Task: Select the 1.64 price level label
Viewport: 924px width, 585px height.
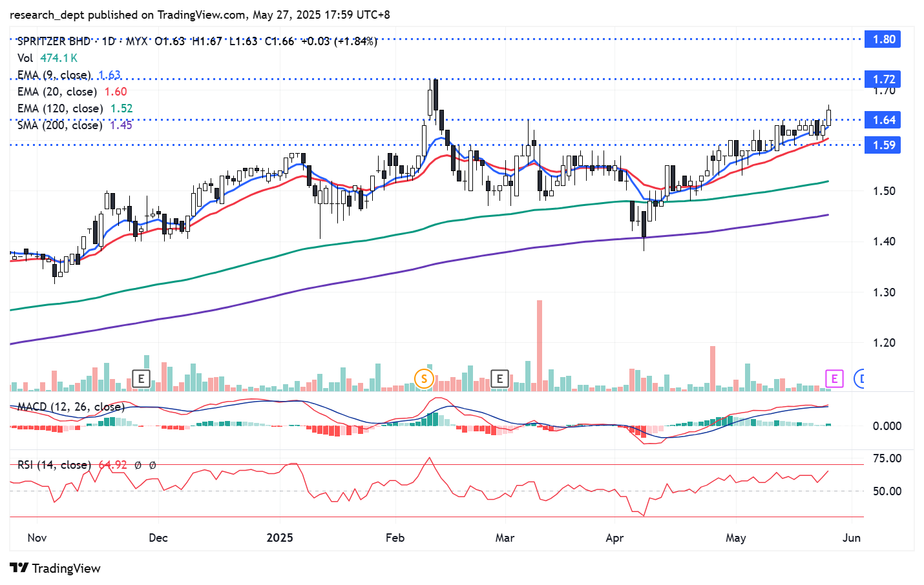Action: (x=883, y=120)
